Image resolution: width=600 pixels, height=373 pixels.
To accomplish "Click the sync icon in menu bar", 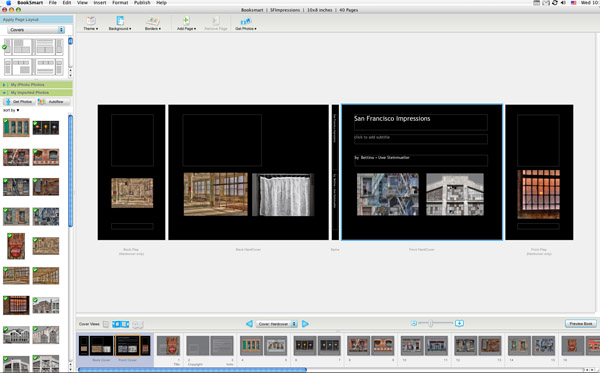I will [554, 3].
